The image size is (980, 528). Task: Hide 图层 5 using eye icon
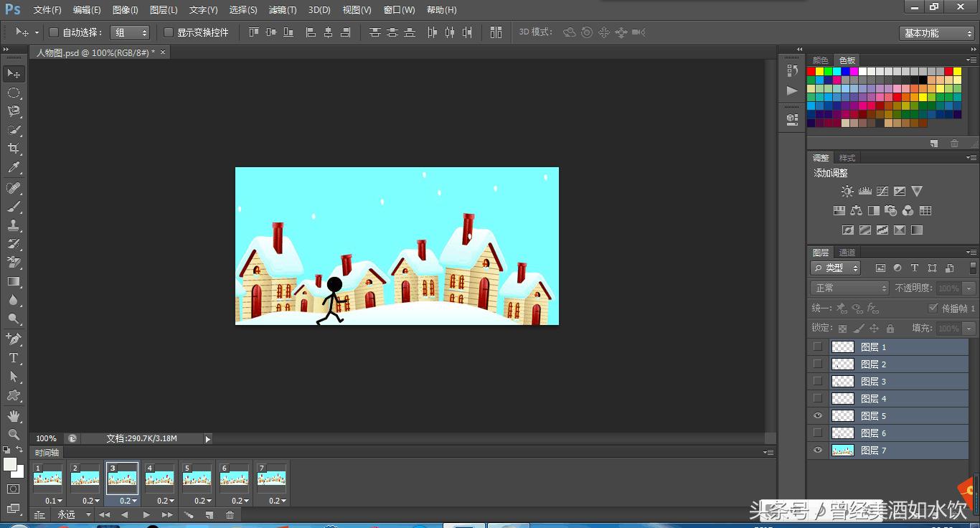(818, 416)
